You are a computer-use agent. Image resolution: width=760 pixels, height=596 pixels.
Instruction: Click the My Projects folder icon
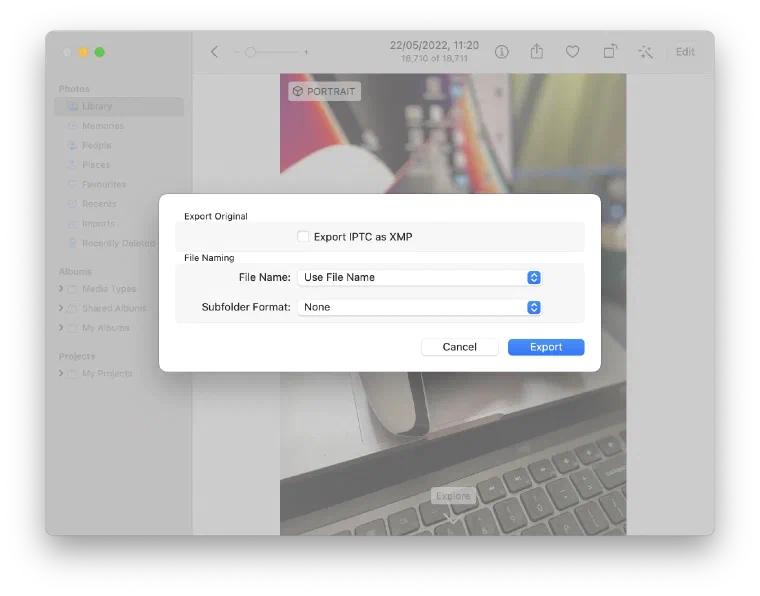[72, 374]
